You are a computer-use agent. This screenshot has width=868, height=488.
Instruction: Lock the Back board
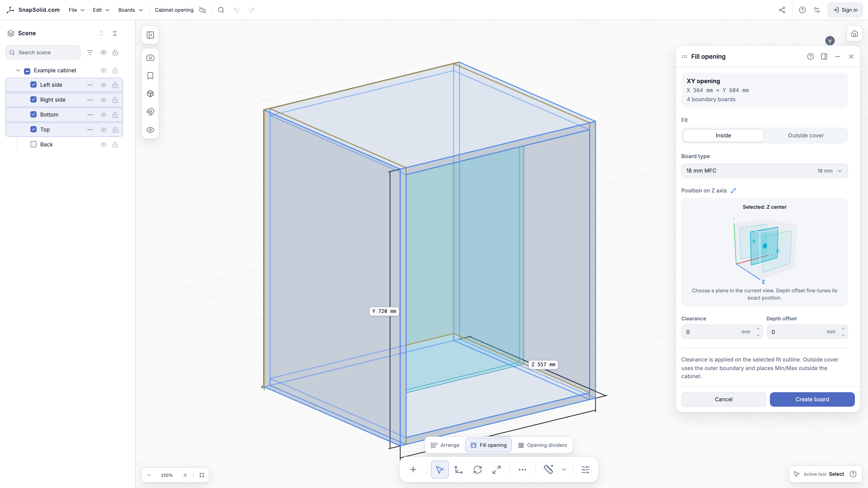(x=115, y=145)
